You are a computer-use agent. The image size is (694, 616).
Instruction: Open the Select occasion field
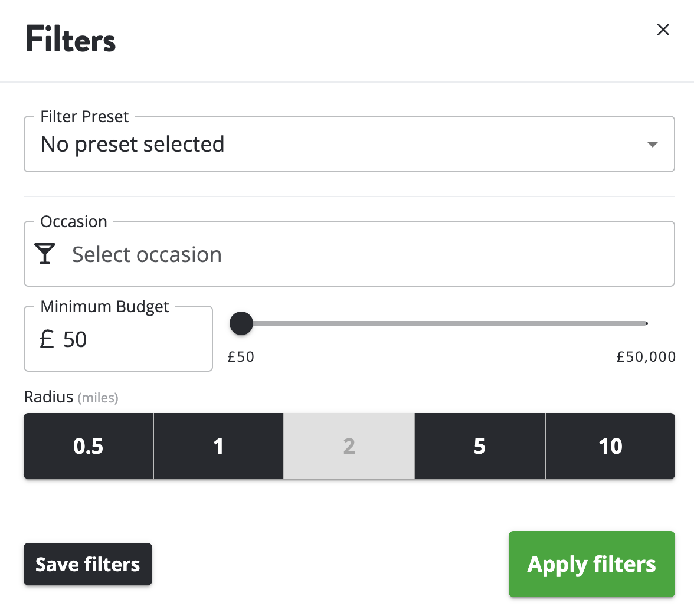(x=349, y=254)
